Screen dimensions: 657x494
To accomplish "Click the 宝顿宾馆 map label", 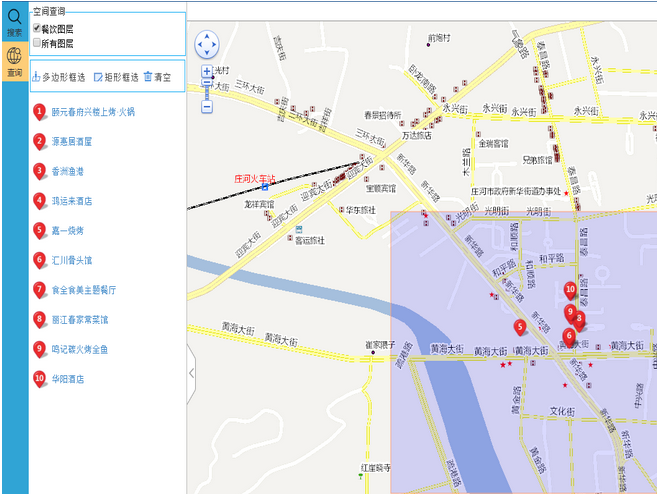I will (x=380, y=189).
